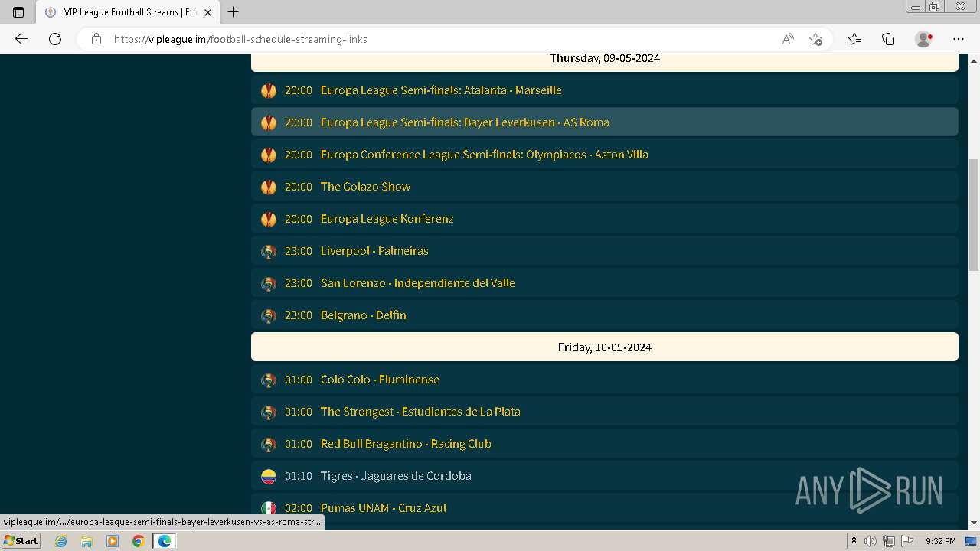Click Europa League icon beside Atalanta - Marseille

point(268,90)
